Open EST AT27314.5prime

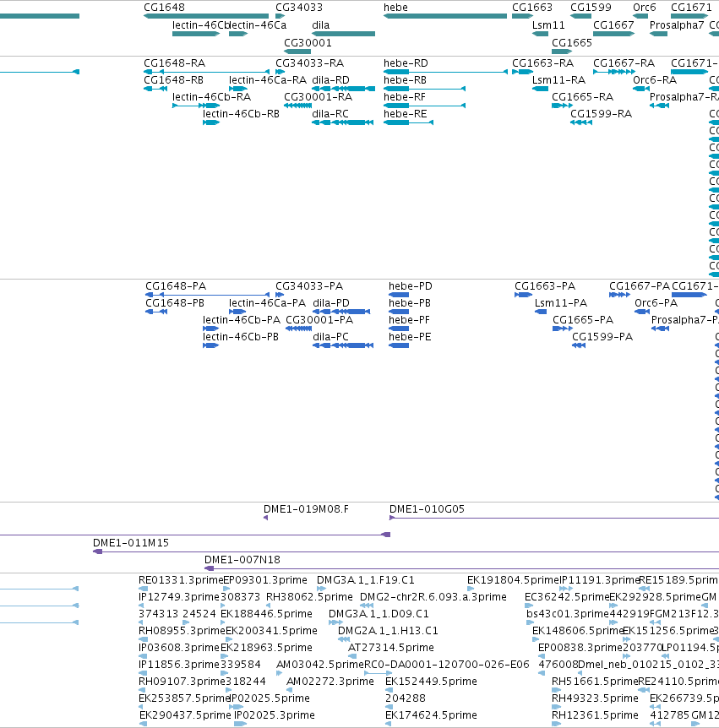point(390,647)
